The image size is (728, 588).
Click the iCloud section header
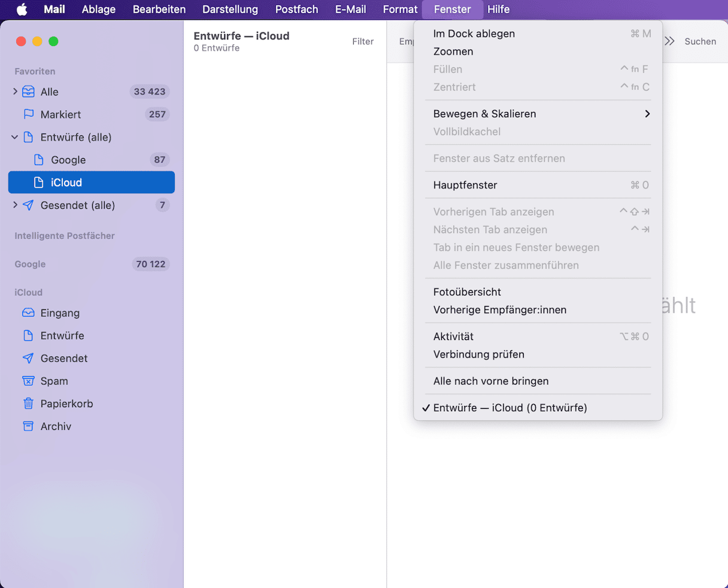[x=29, y=293]
